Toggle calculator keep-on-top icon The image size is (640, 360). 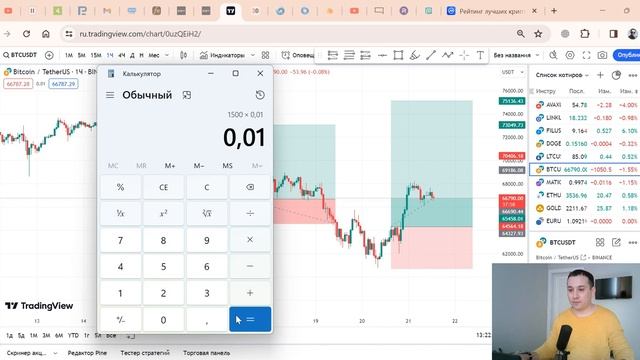point(187,95)
